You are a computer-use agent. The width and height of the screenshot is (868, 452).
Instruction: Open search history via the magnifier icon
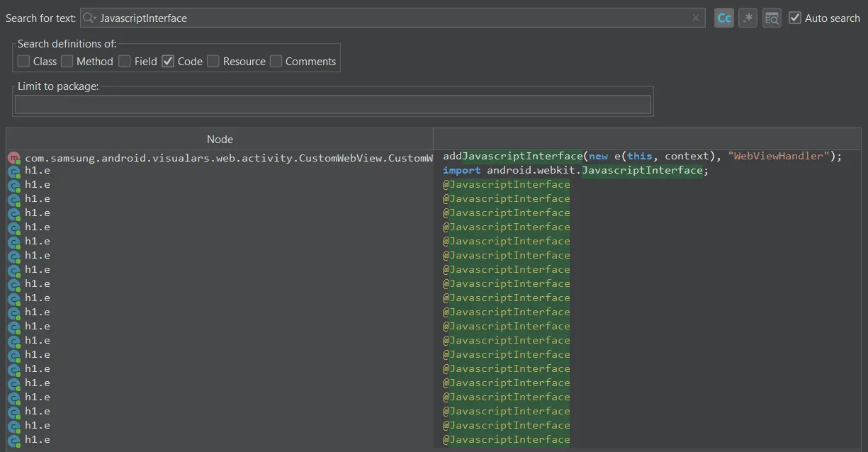pos(90,18)
